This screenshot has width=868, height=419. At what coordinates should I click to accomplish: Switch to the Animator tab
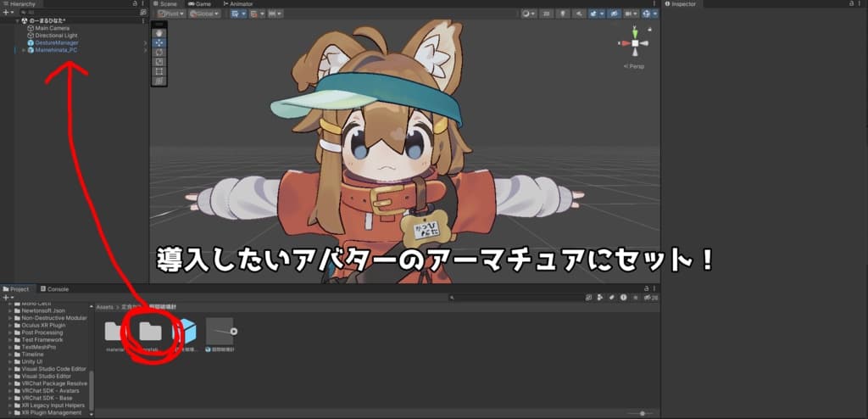click(237, 4)
